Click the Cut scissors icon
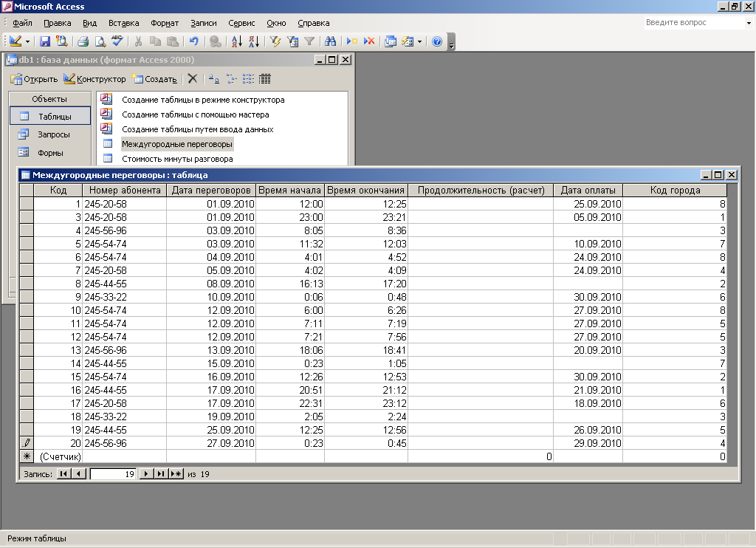The height and width of the screenshot is (548, 756). point(138,41)
